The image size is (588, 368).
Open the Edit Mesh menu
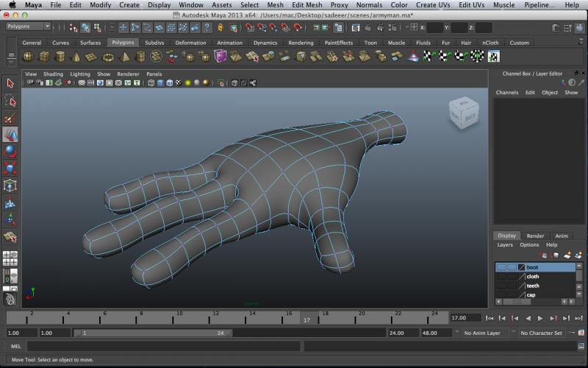pyautogui.click(x=306, y=5)
